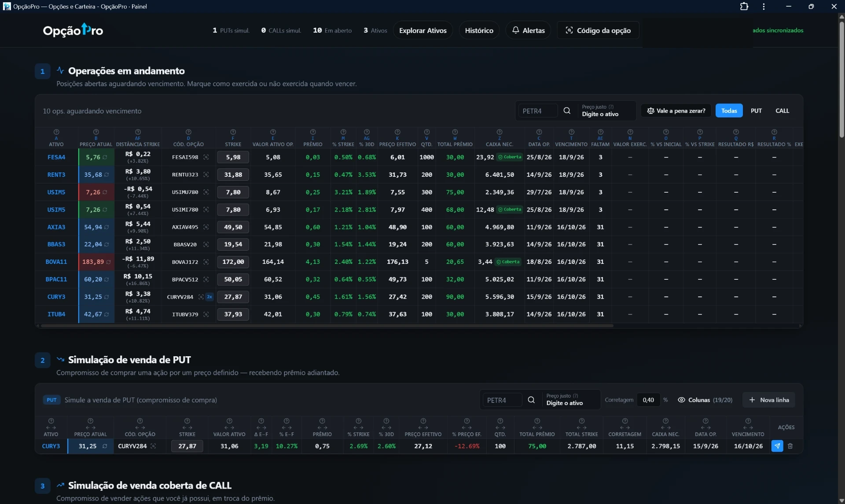Click the Coberta badge in the BOVA11 row

508,262
